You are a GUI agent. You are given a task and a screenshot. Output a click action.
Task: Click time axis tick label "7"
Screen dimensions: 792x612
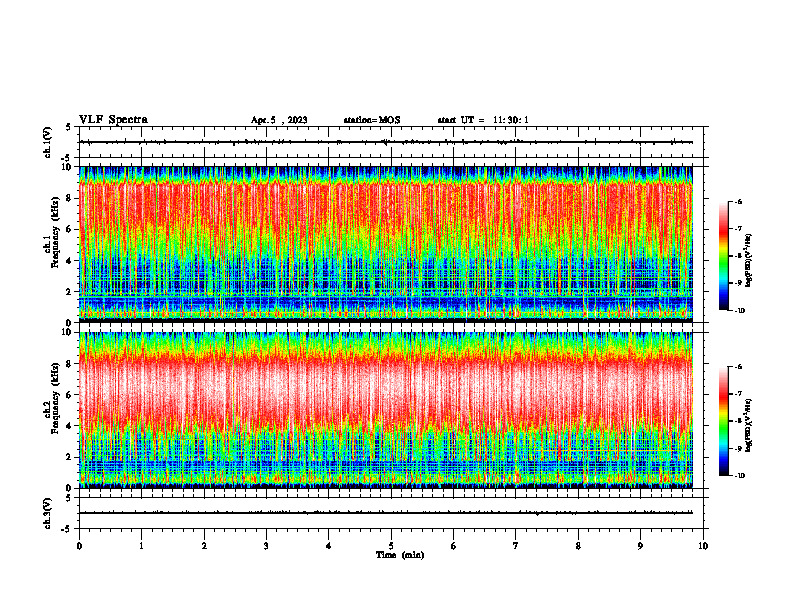click(516, 546)
